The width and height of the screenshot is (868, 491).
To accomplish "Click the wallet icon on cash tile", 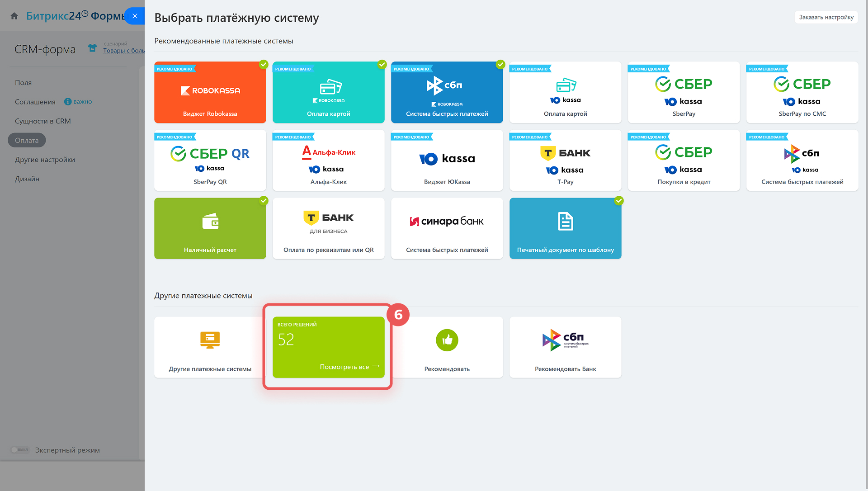I will 210,221.
